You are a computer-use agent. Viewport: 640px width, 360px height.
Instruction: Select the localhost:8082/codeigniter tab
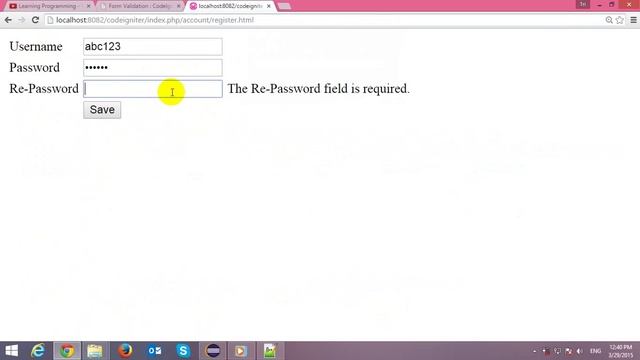coord(230,6)
